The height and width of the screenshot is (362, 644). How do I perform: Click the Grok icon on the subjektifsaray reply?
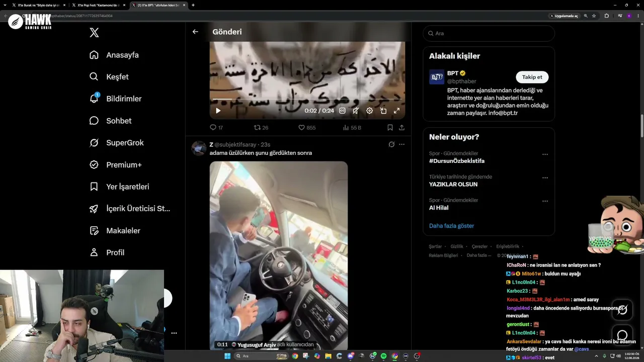[x=391, y=144]
